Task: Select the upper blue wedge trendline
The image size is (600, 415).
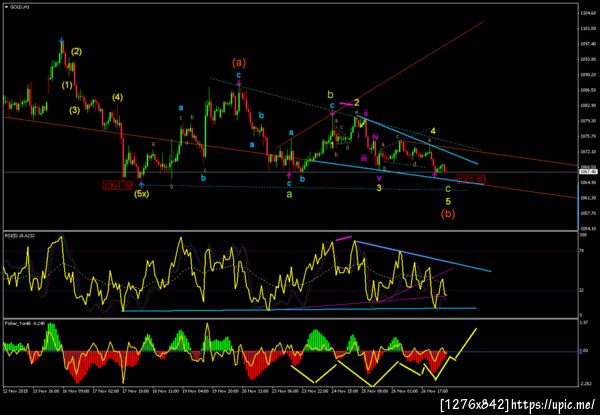Action: (417, 140)
